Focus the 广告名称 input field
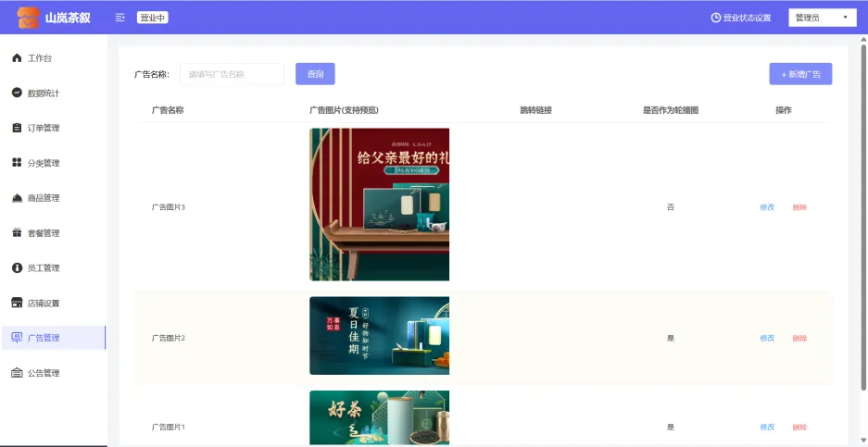The image size is (868, 447). (x=232, y=74)
